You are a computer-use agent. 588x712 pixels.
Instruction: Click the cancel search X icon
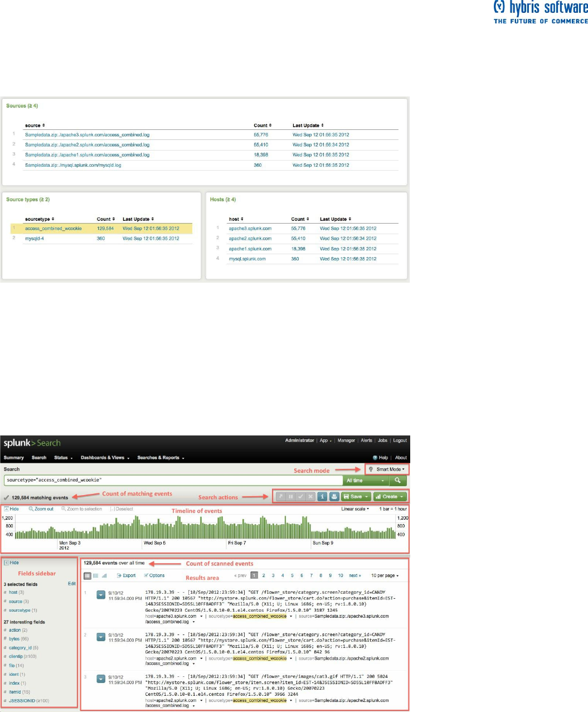[x=310, y=496]
